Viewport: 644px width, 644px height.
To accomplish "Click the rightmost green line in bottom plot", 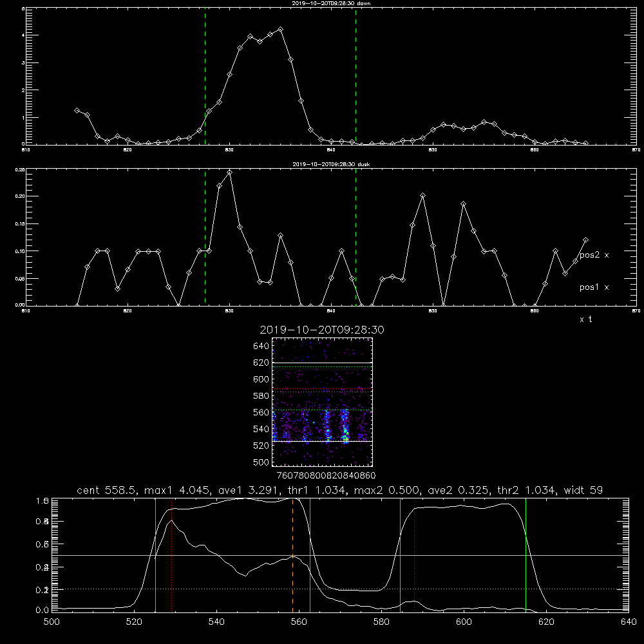I will click(526, 554).
